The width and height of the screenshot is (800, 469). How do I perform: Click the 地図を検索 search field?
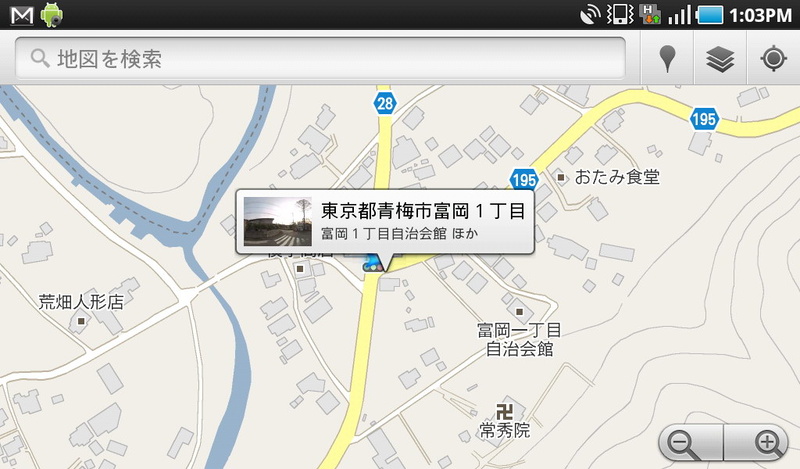point(320,58)
